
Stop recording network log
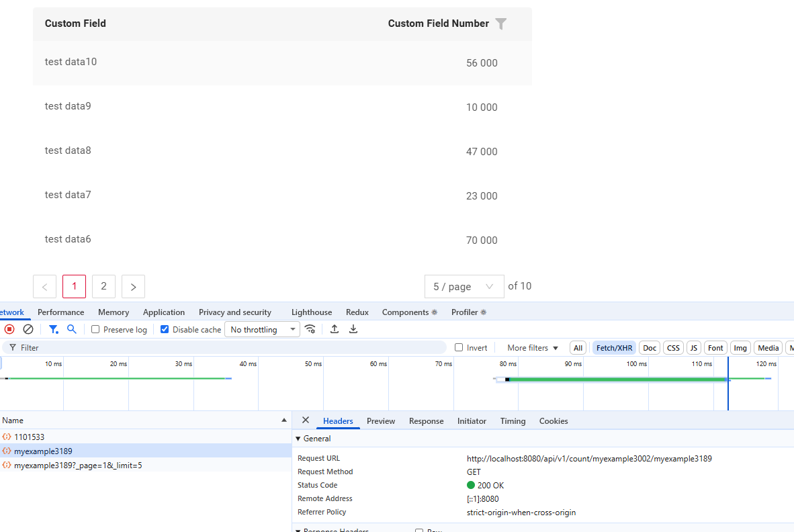click(9, 329)
